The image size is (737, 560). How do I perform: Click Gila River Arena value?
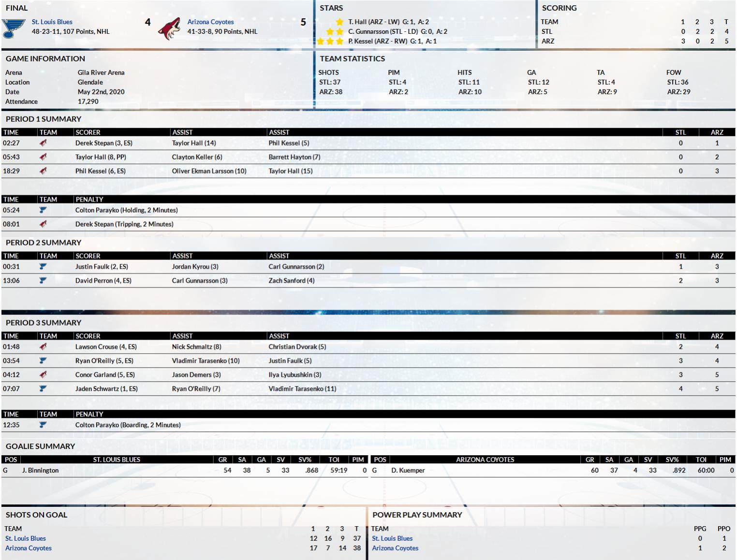click(x=101, y=72)
